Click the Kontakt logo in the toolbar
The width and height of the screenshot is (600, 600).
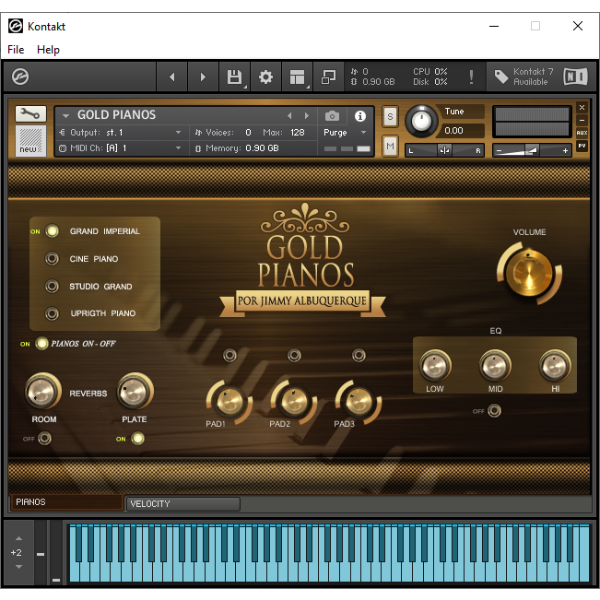tap(20, 77)
